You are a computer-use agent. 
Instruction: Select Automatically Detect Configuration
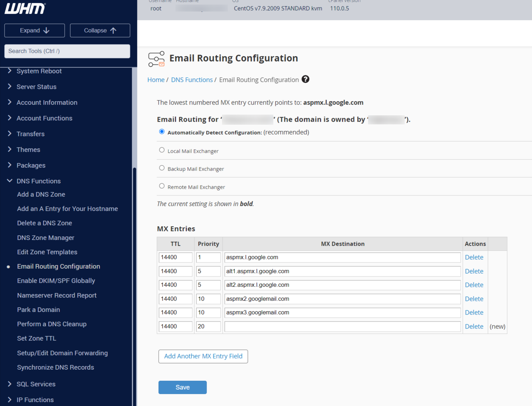(x=161, y=131)
